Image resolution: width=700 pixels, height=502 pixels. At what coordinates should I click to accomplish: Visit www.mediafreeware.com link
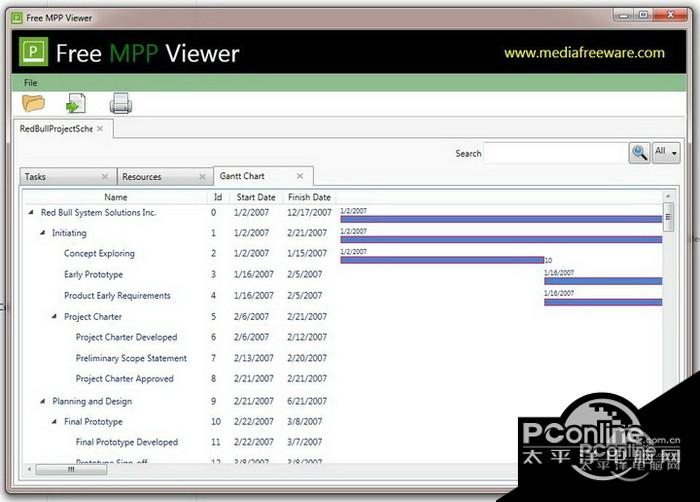584,53
